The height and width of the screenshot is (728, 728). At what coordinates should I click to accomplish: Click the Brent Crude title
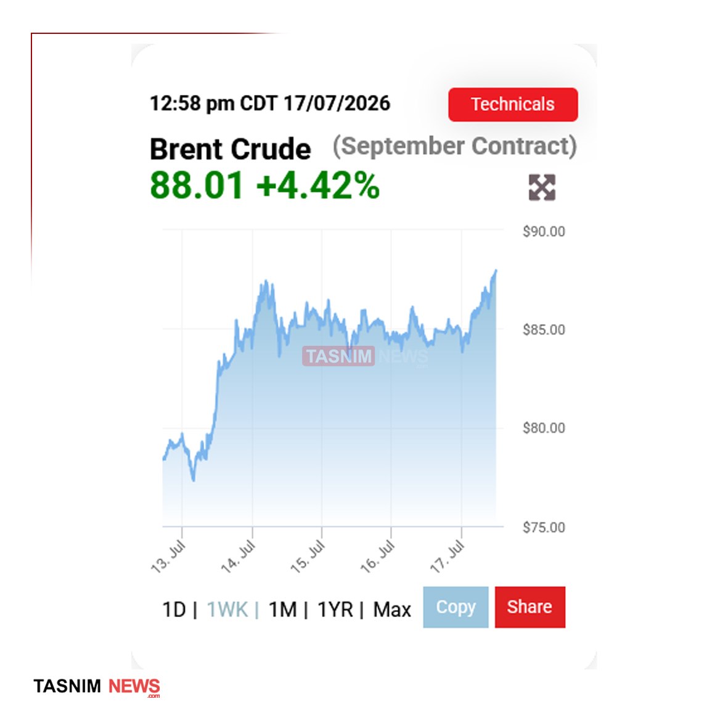[x=231, y=149]
